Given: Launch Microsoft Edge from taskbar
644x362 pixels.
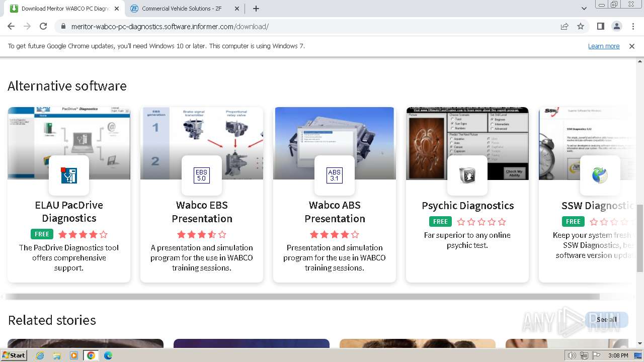Looking at the screenshot, I should point(108,355).
